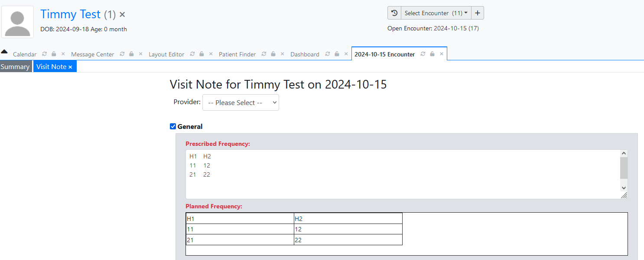Open Timmy Test patient name link
Screen dimensions: 644x260
[x=71, y=14]
